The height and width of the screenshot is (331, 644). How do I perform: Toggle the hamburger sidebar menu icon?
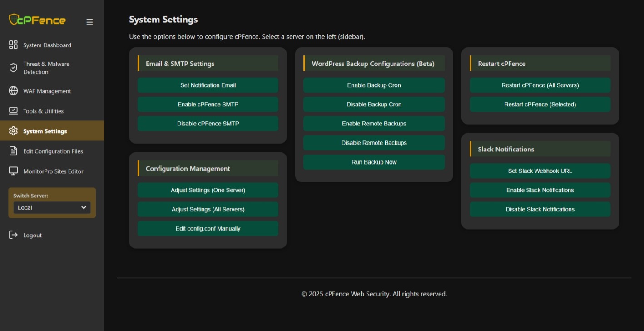pyautogui.click(x=89, y=22)
